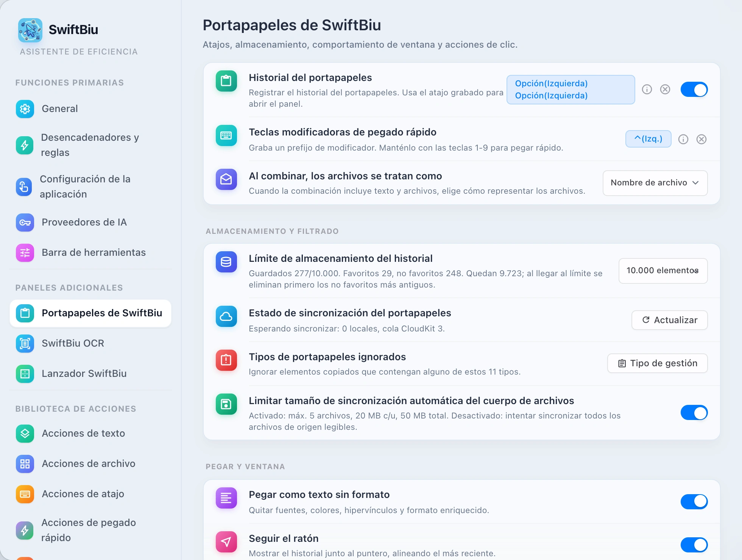Viewport: 742px width, 560px height.
Task: Click the Lanzador SwiftBiu green icon
Action: pos(25,374)
